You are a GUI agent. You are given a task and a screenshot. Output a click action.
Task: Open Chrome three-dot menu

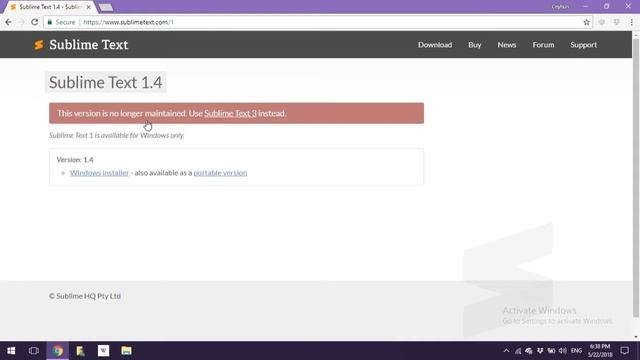pos(631,22)
